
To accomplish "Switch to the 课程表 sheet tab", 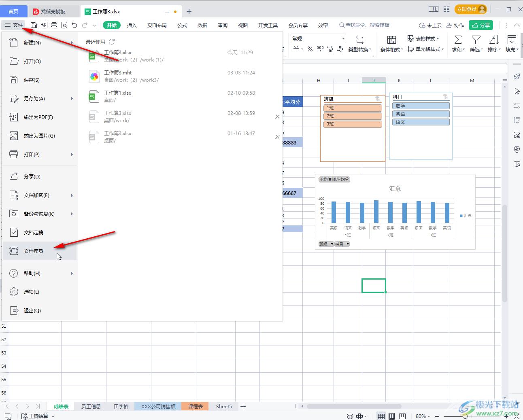I will [196, 406].
